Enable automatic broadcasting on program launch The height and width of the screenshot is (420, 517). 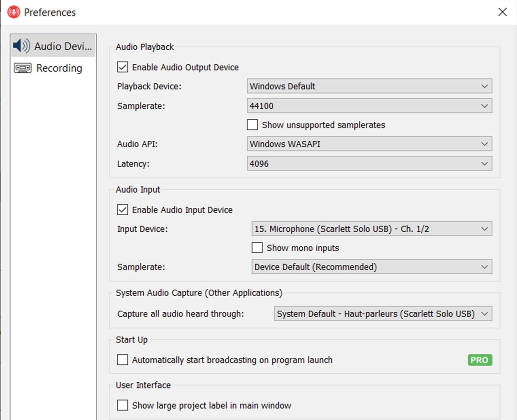coord(123,360)
